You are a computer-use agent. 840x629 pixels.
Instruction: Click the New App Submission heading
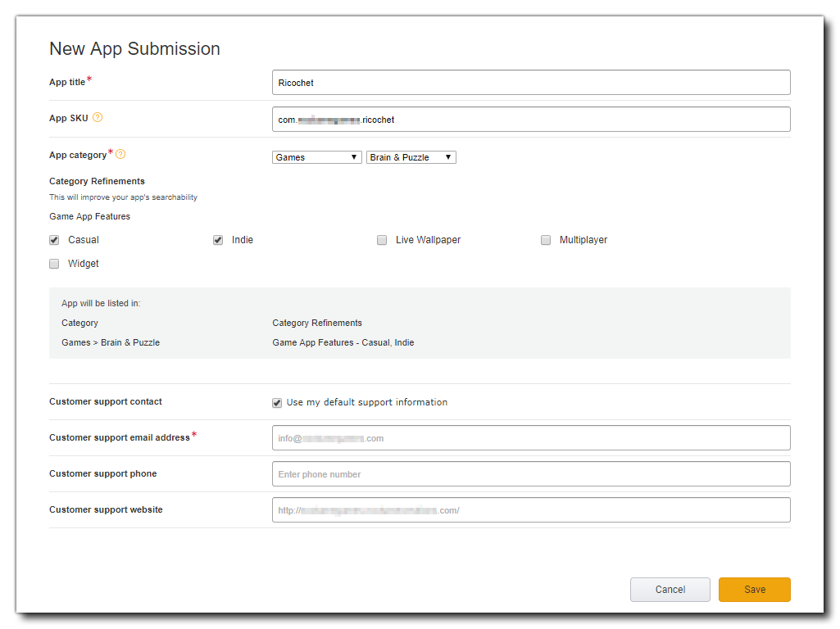pyautogui.click(x=134, y=49)
